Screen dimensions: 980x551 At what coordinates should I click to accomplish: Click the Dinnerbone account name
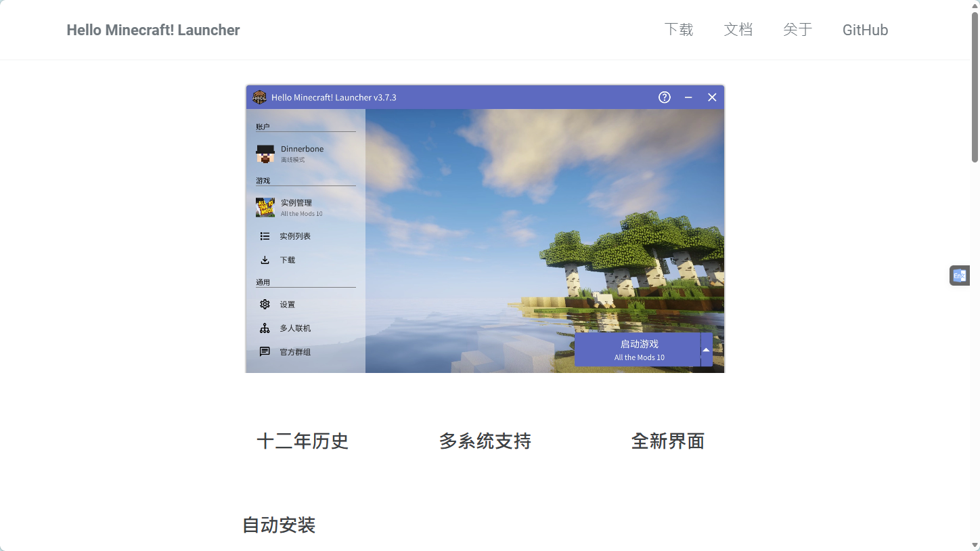[x=303, y=149]
